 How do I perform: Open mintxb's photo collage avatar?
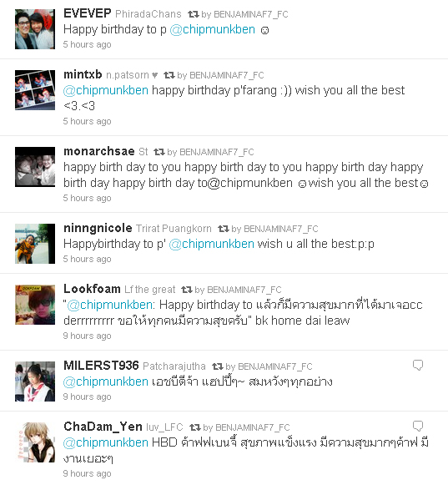(x=35, y=90)
